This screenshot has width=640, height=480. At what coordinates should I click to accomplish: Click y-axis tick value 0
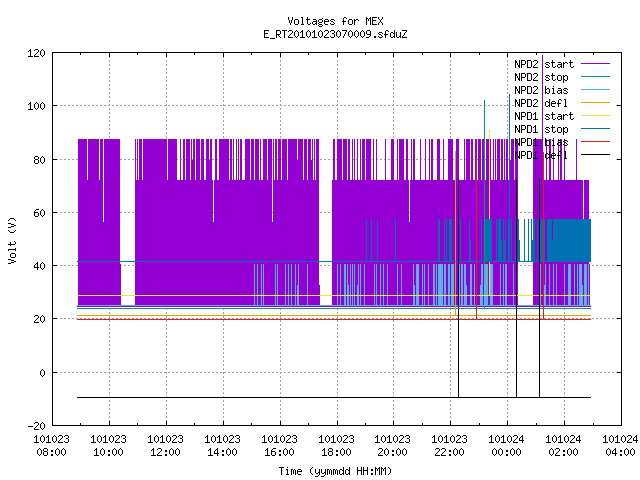click(x=42, y=373)
